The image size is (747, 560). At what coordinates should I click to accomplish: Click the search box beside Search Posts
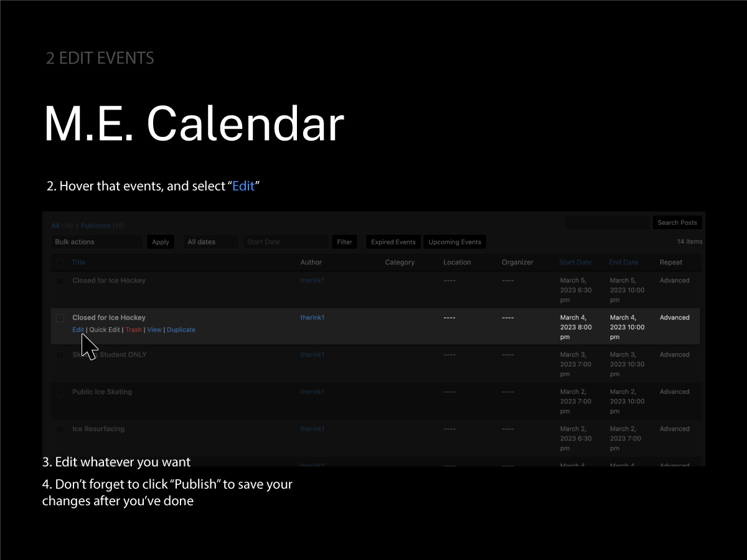[x=606, y=223]
